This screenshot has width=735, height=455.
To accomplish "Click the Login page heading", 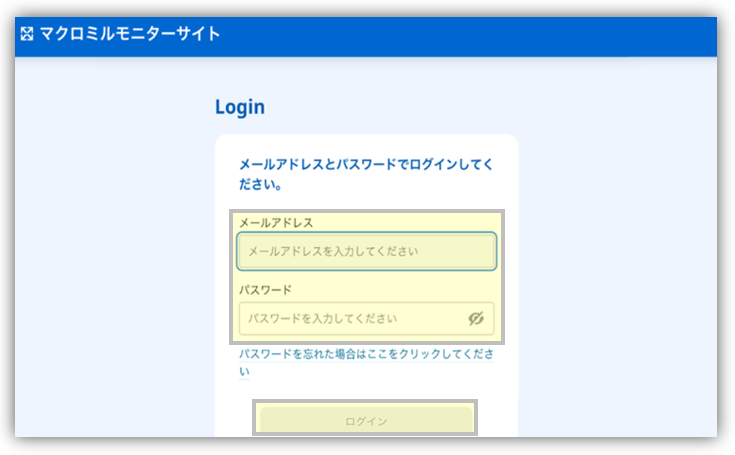I will 240,107.
